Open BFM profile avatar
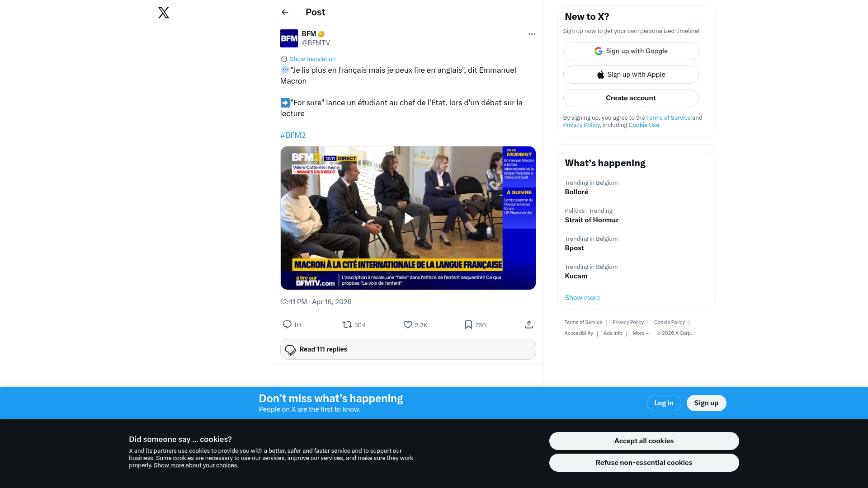Viewport: 868px width, 488px height. coord(289,38)
